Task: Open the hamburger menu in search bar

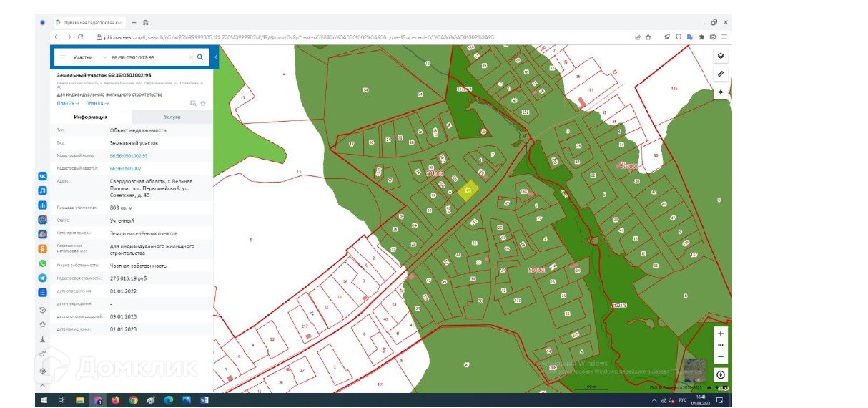Action: 62,57
